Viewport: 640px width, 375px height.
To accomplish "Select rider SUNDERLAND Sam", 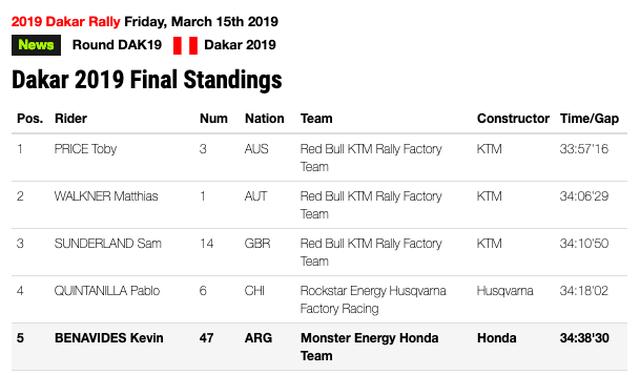I will click(108, 244).
